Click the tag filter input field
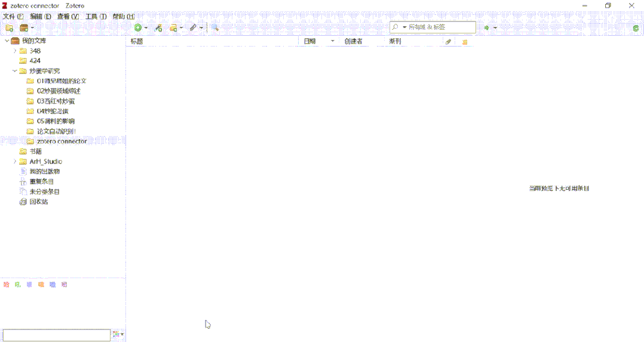This screenshot has height=342, width=644. pyautogui.click(x=57, y=335)
